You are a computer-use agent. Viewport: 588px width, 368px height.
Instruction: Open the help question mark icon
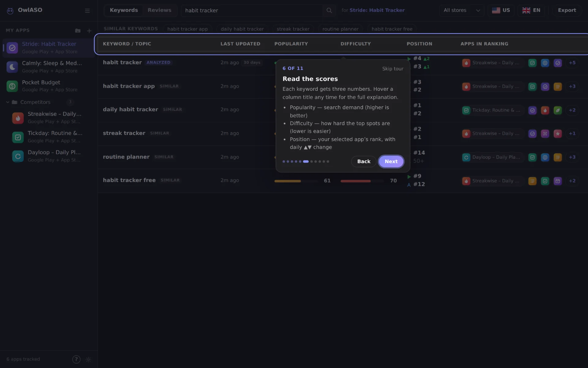click(x=76, y=359)
